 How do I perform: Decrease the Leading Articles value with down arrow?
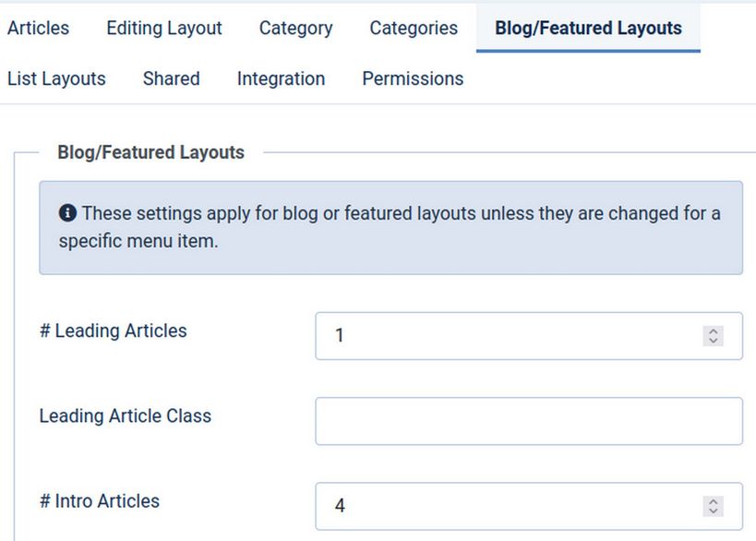coord(714,341)
